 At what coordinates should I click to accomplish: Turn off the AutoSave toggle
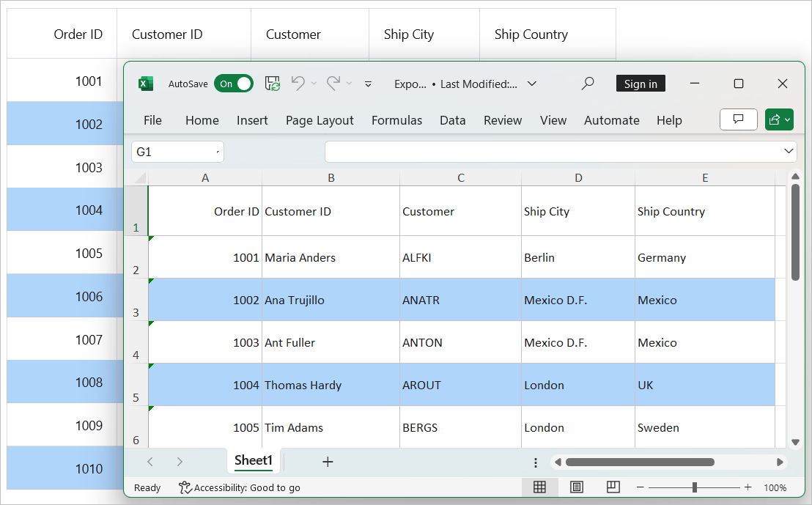click(x=233, y=84)
